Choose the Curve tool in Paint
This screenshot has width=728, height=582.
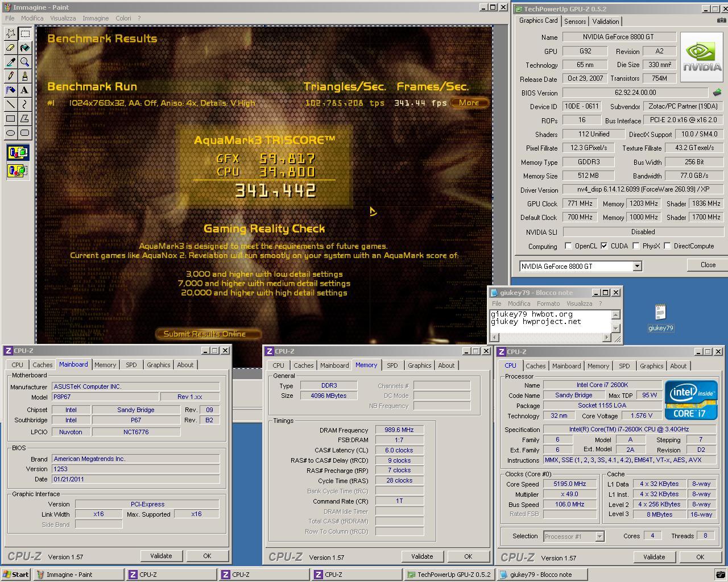click(25, 105)
